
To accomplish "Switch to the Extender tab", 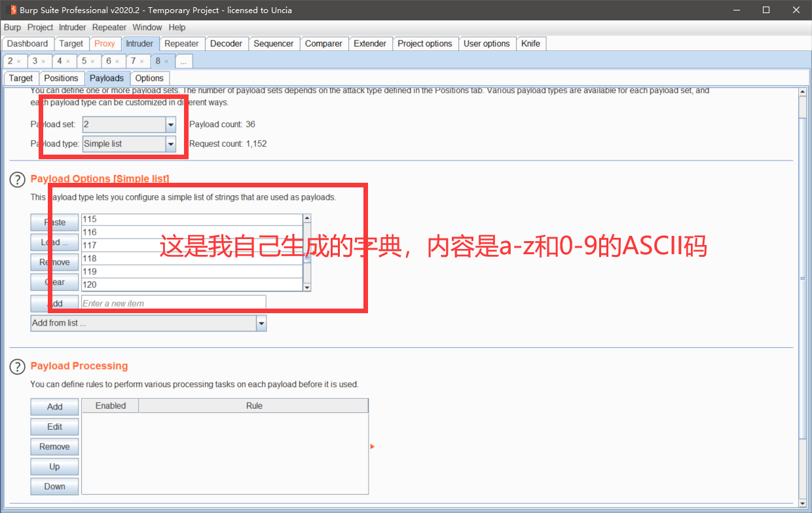I will pos(370,43).
